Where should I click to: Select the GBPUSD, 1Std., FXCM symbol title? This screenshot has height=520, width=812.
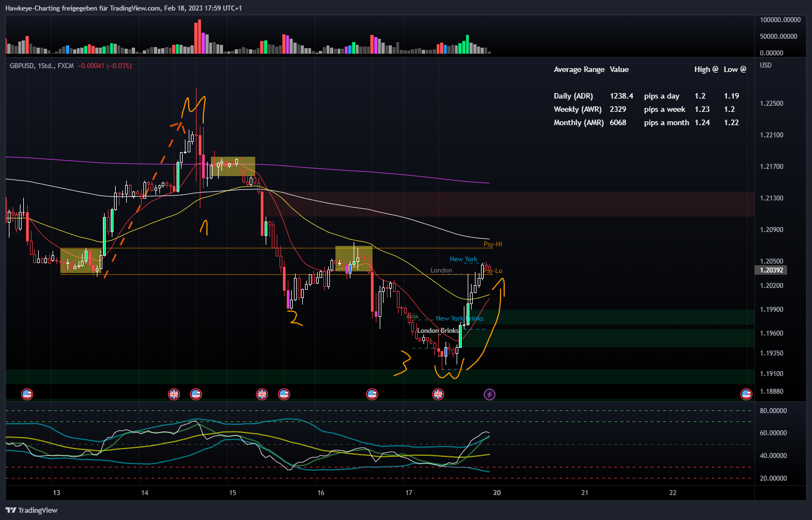(x=42, y=66)
